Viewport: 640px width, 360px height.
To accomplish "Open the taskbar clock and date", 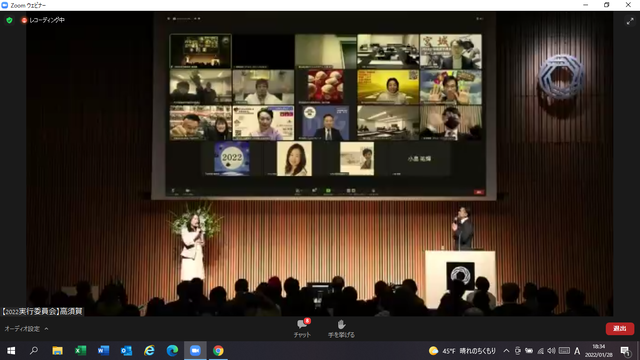I will (599, 351).
